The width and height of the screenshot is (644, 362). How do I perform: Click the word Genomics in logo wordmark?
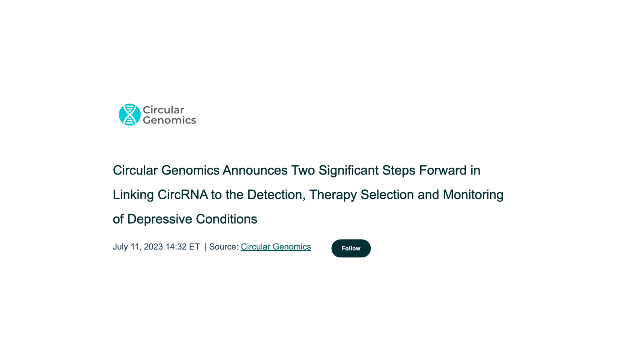coord(169,120)
